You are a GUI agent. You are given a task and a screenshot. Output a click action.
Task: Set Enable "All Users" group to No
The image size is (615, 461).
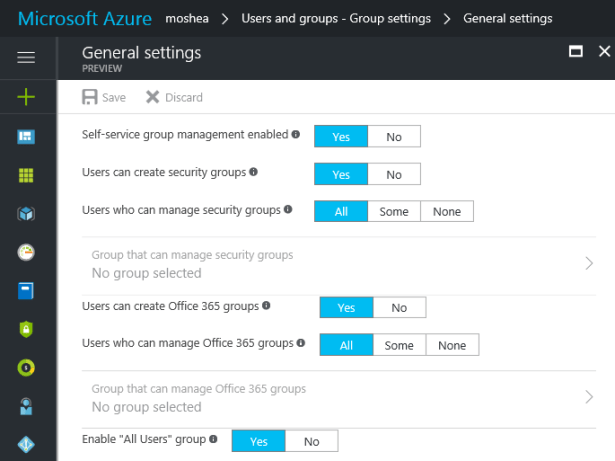click(x=311, y=441)
